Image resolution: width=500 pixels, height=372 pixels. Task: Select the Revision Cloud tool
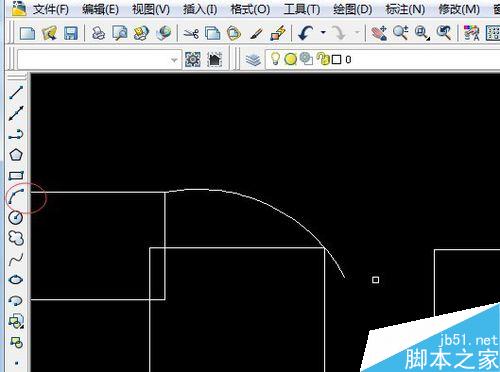tap(16, 238)
